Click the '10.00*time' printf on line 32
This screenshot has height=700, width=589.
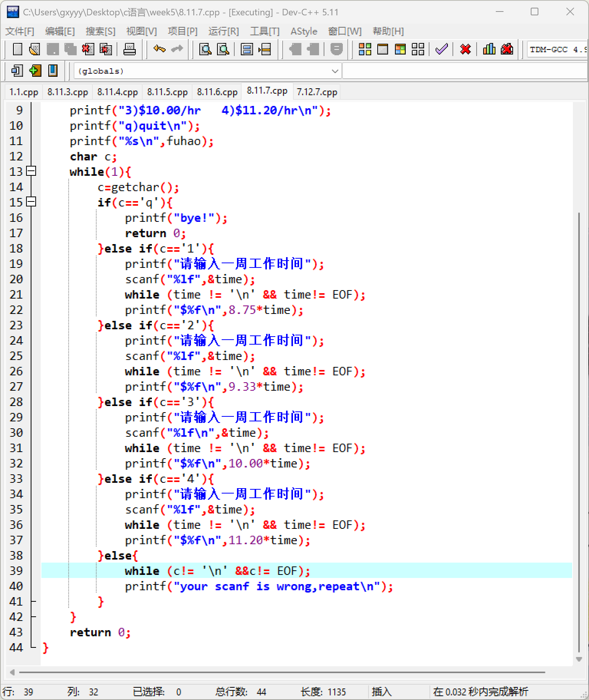217,463
